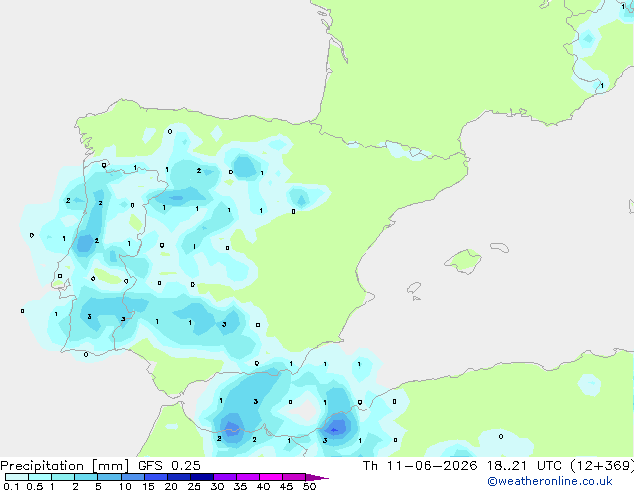Image resolution: width=634 pixels, height=490 pixels.
Task: Click the above-50 arrow tip of legend
Action: (x=317, y=477)
